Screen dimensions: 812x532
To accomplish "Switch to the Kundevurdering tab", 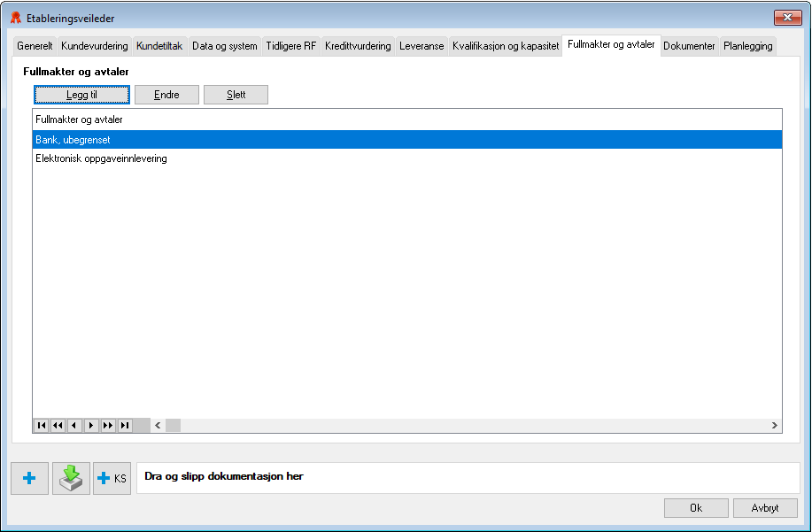I will coord(94,46).
